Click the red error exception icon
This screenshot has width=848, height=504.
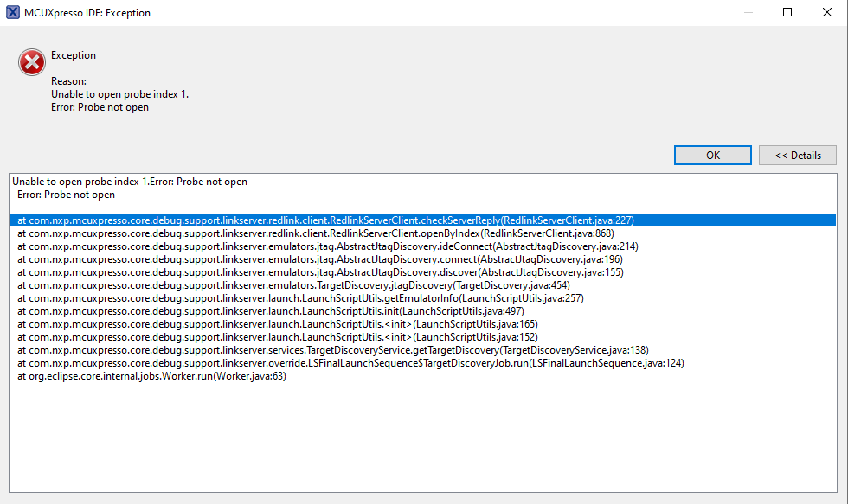(32, 61)
